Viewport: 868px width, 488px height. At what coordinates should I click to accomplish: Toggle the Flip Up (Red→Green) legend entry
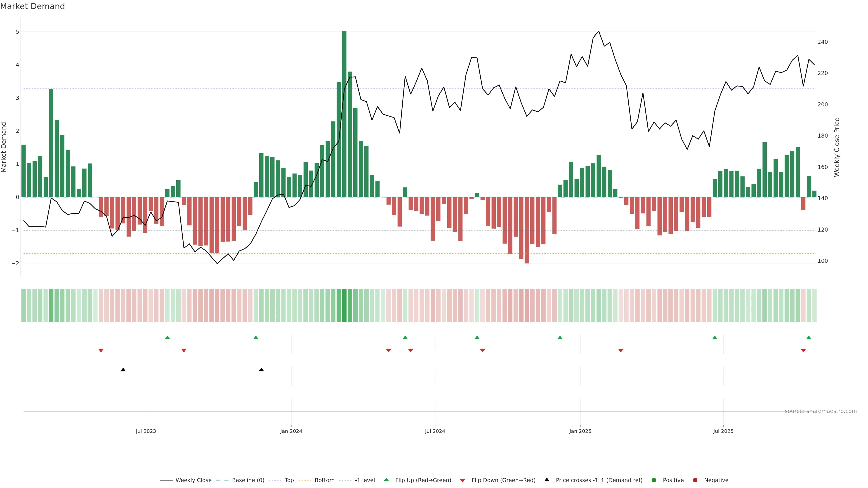coord(423,480)
